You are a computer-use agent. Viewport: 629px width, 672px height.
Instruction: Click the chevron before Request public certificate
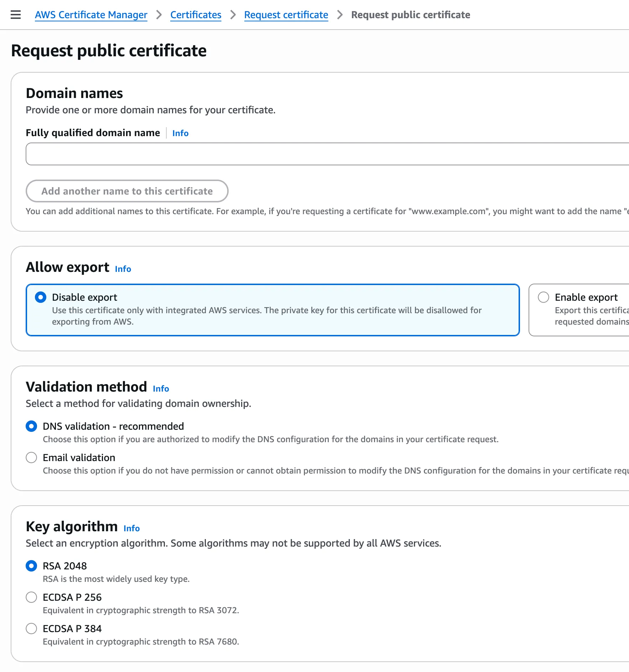pos(339,15)
